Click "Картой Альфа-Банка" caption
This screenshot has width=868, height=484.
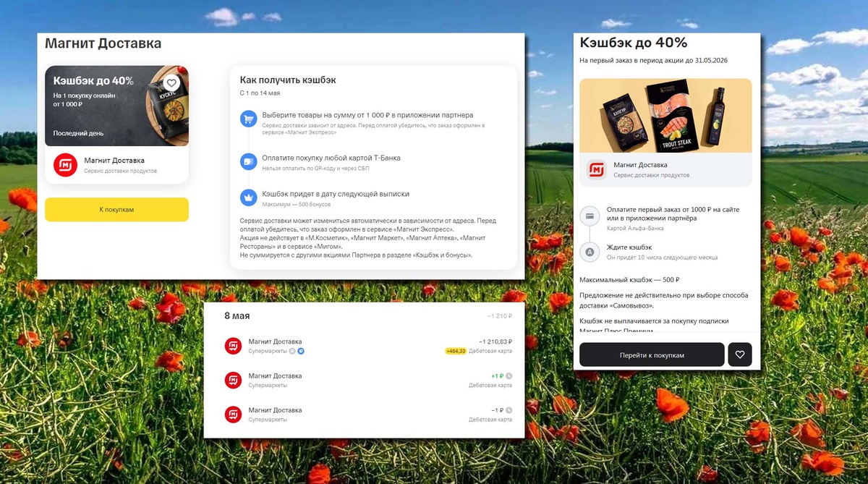tap(635, 228)
